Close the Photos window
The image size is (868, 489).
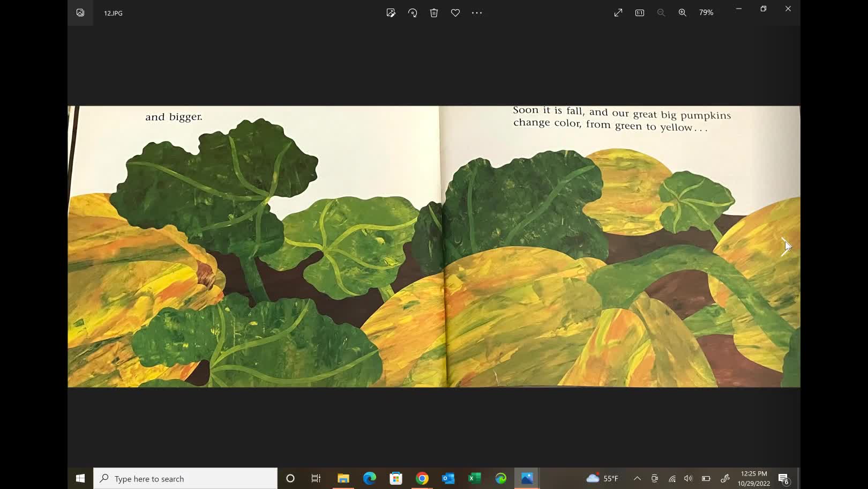click(x=788, y=9)
